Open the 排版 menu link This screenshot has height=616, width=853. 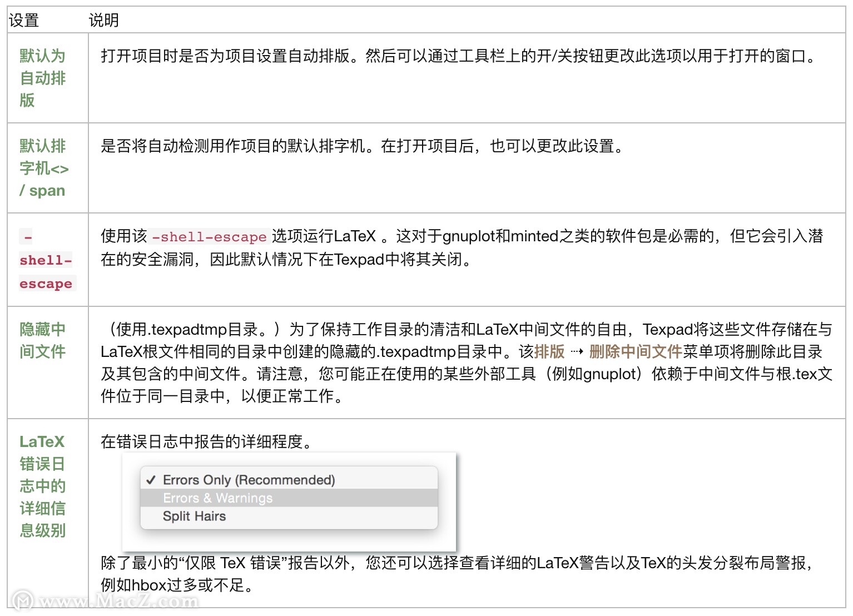(549, 351)
